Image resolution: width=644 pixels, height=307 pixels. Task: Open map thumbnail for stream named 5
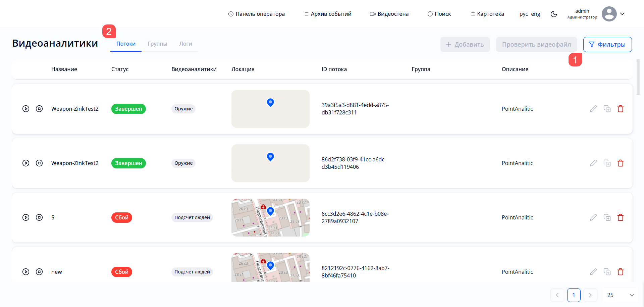[x=270, y=217]
